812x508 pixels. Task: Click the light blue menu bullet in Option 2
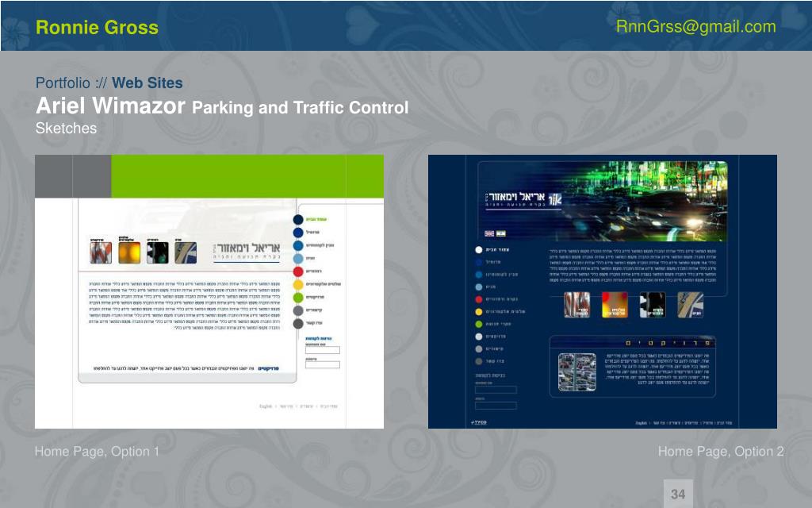pyautogui.click(x=478, y=287)
